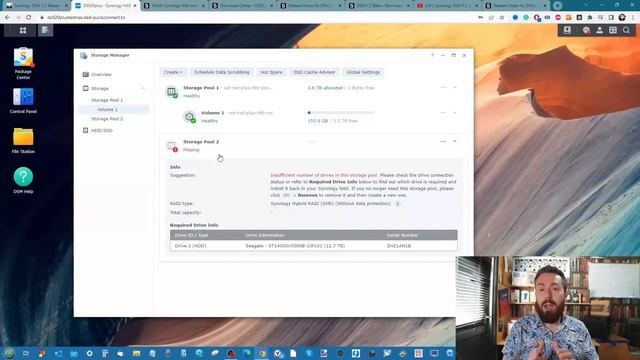The image size is (640, 360).
Task: Open the browser three-dot menu
Action: tap(633, 18)
